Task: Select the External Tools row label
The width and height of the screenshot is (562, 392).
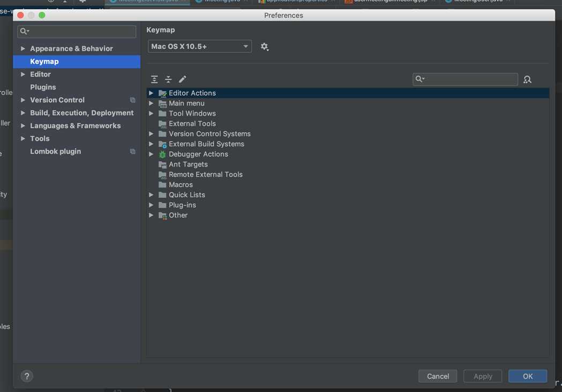Action: [x=192, y=124]
